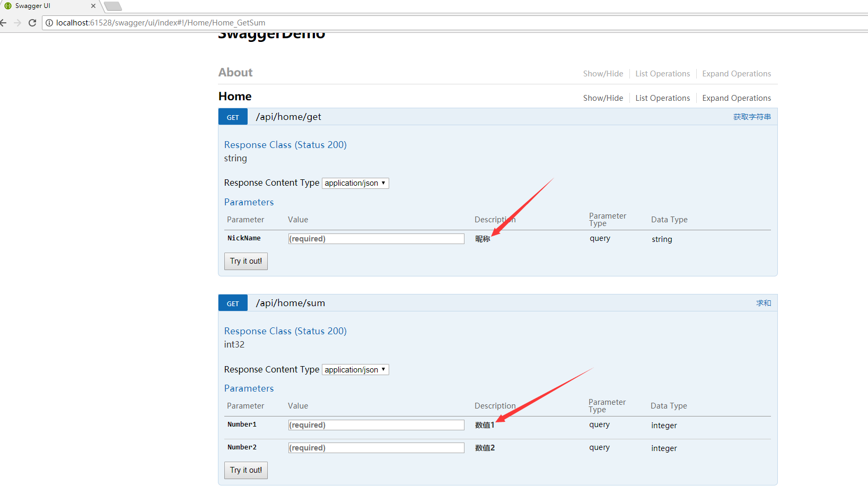
Task: Click the GET badge for /api/home/sum
Action: click(x=233, y=303)
